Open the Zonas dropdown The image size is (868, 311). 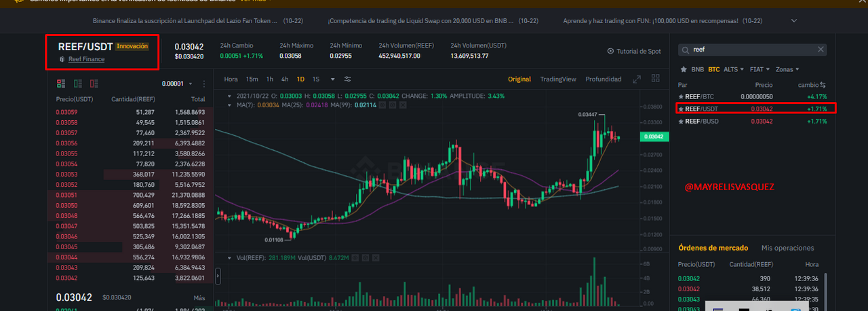click(x=787, y=69)
